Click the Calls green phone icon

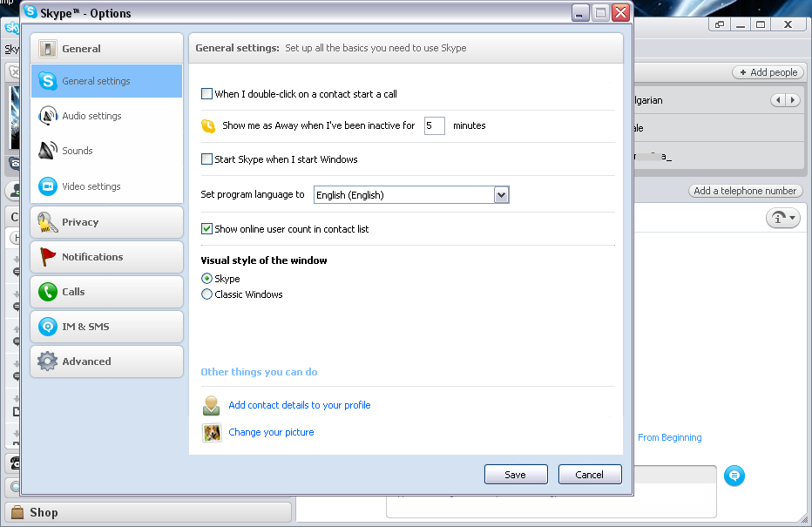[x=48, y=292]
